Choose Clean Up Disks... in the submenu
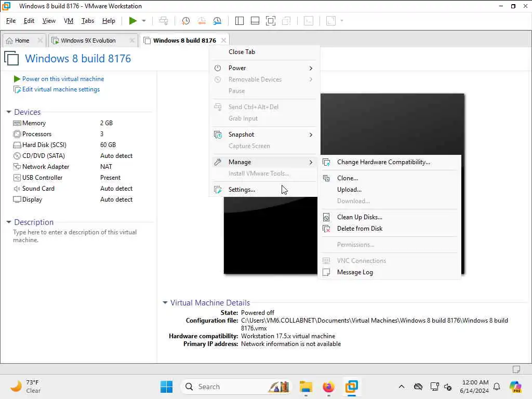The width and height of the screenshot is (532, 399). coord(390,217)
